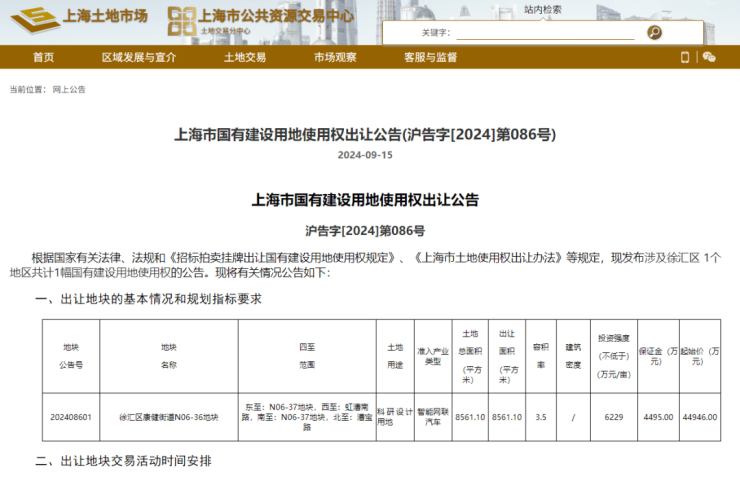The width and height of the screenshot is (740, 477).
Task: Click the 起始价 value 44946.00
Action: [x=700, y=417]
